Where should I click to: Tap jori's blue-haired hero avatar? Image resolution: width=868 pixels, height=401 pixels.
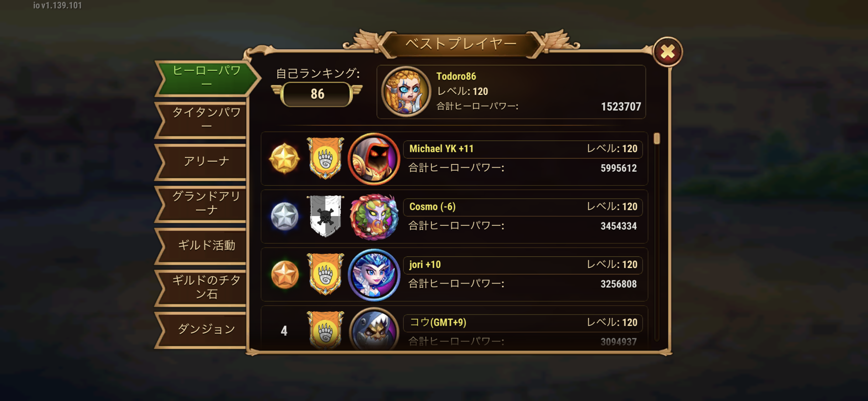pyautogui.click(x=374, y=274)
